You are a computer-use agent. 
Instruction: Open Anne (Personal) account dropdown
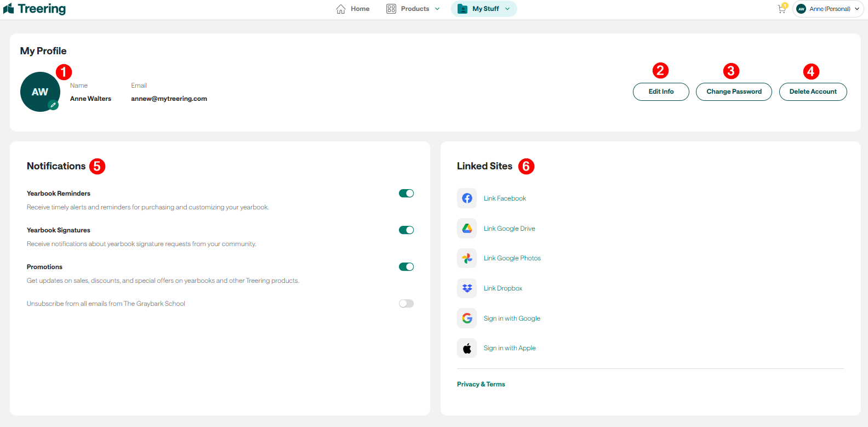(x=828, y=9)
